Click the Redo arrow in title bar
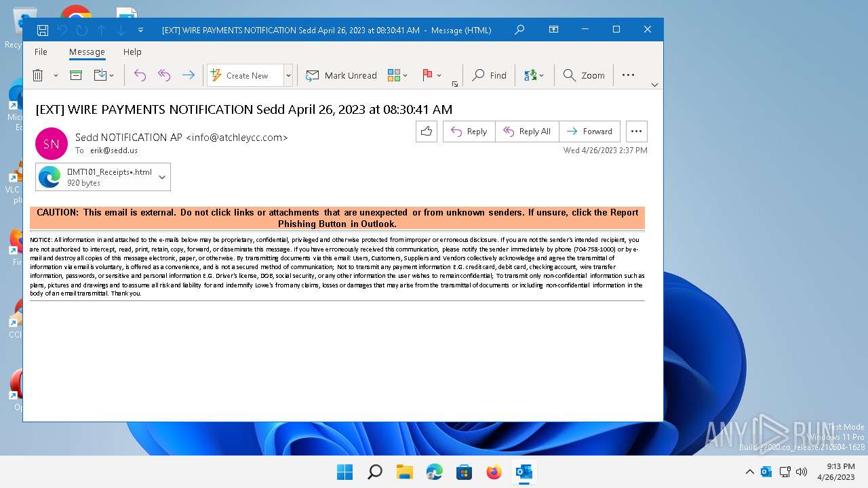The width and height of the screenshot is (868, 488). click(82, 30)
